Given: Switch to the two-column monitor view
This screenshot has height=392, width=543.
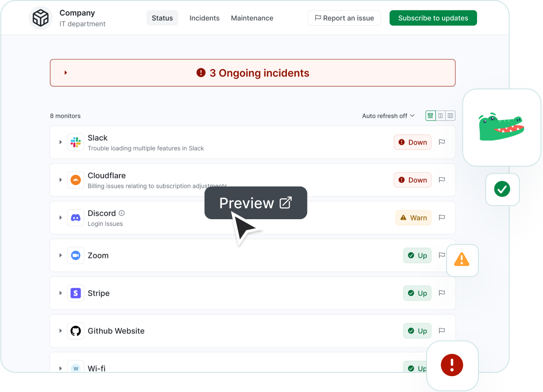Looking at the screenshot, I should pos(440,116).
